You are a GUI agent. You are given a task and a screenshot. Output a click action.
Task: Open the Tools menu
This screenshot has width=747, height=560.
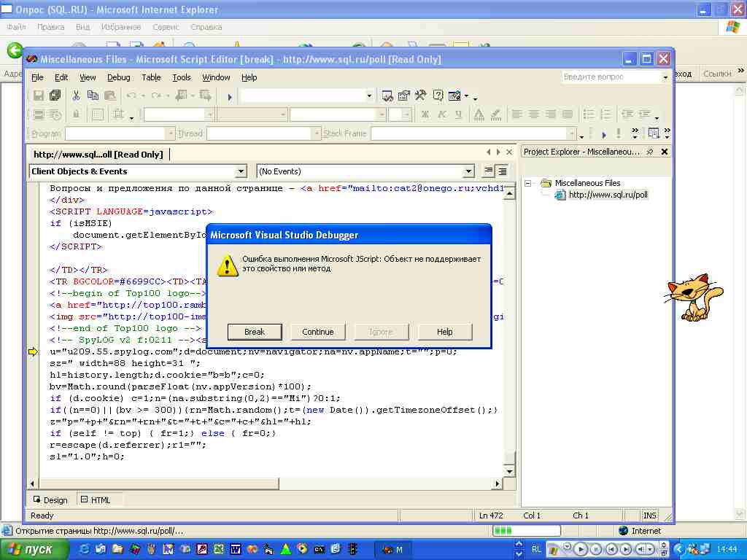pyautogui.click(x=182, y=77)
